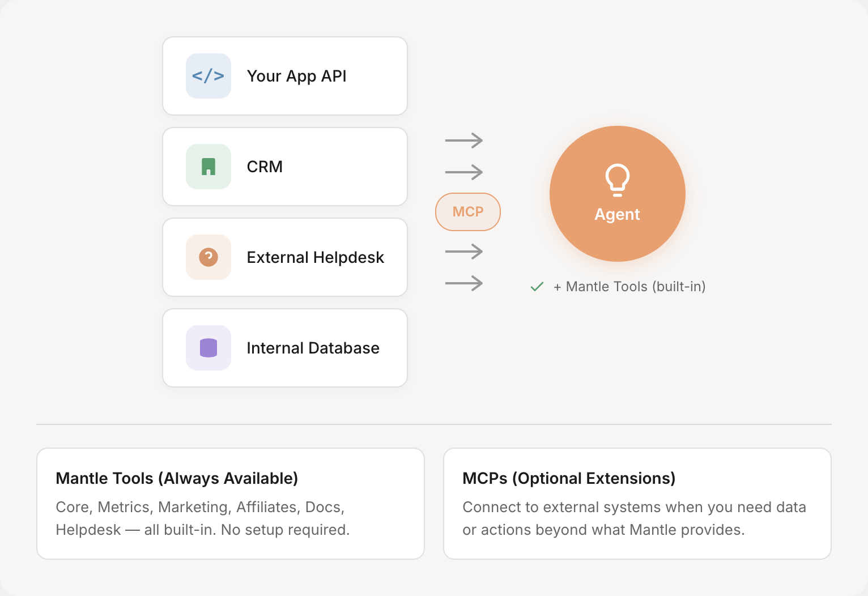This screenshot has width=868, height=596.
Task: Click the purple Internal Database cylinder icon
Action: 208,348
